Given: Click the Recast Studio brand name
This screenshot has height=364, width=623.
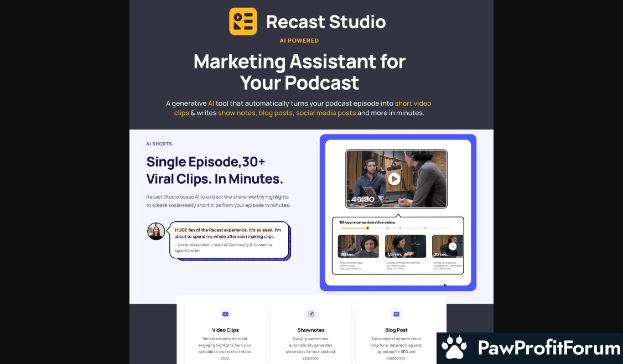Looking at the screenshot, I should point(325,22).
